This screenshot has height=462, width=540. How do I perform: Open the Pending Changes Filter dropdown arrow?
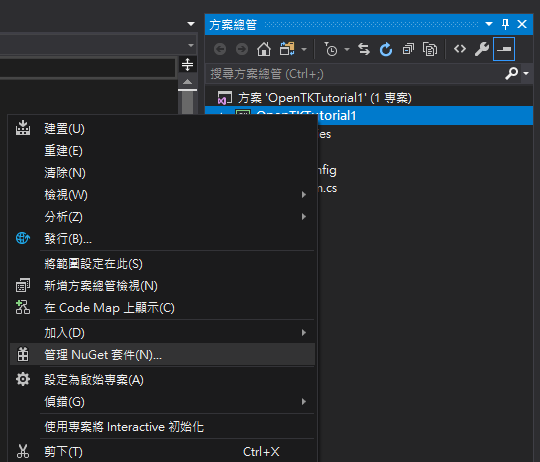pos(347,50)
